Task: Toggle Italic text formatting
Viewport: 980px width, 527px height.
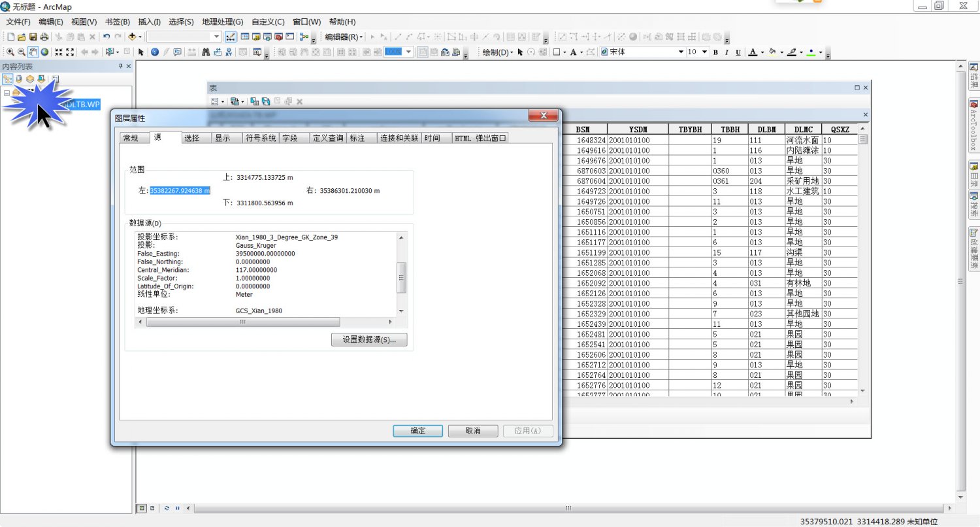Action: coord(727,52)
